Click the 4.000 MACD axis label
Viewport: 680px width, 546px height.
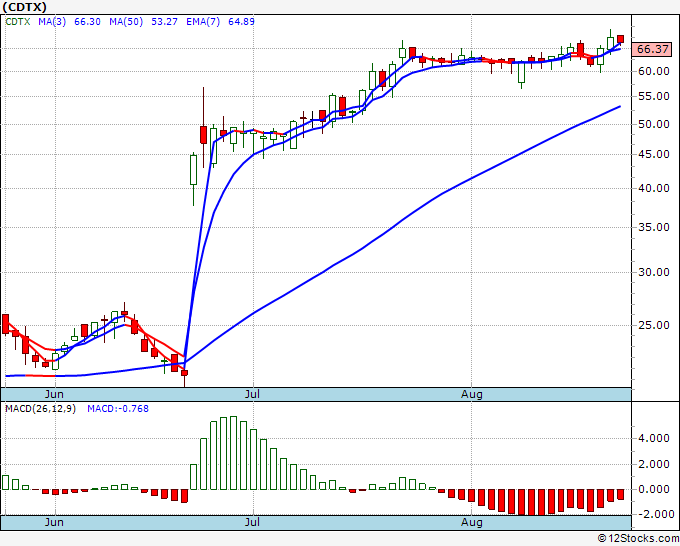pyautogui.click(x=654, y=438)
